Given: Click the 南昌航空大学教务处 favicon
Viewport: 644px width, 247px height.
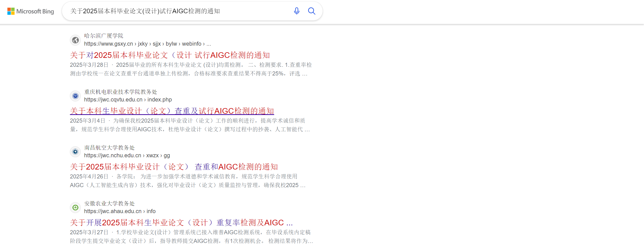Looking at the screenshot, I should click(75, 152).
